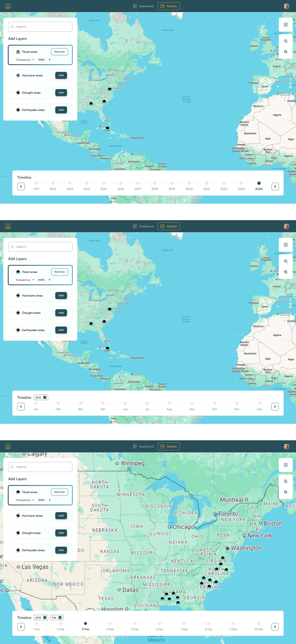Focus the Search field on the year timeline screen

coord(40,26)
